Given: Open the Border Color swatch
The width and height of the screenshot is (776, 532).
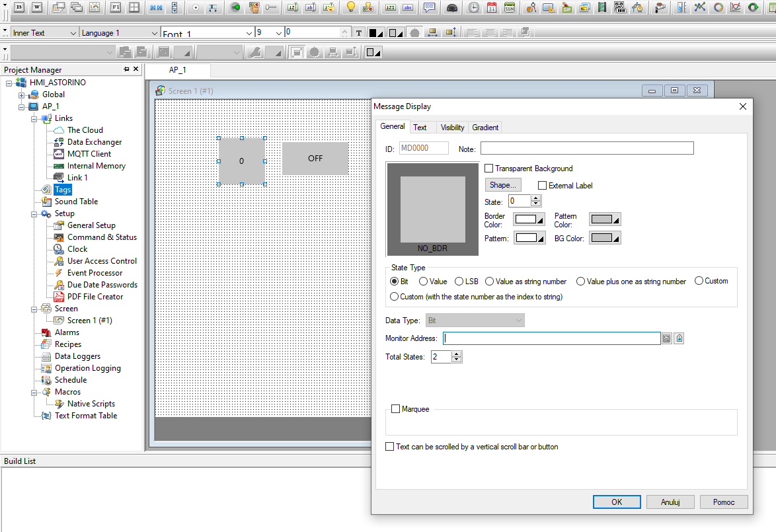Looking at the screenshot, I should tap(529, 219).
